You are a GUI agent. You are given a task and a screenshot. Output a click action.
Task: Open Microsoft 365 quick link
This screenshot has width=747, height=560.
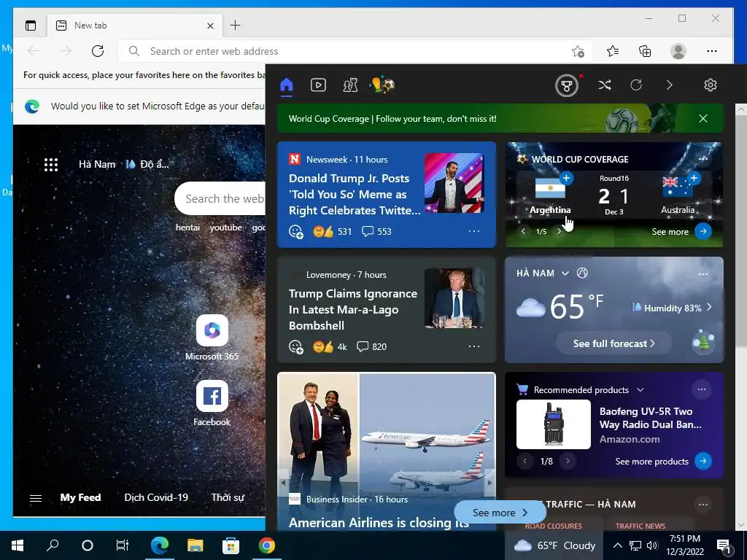click(x=212, y=337)
